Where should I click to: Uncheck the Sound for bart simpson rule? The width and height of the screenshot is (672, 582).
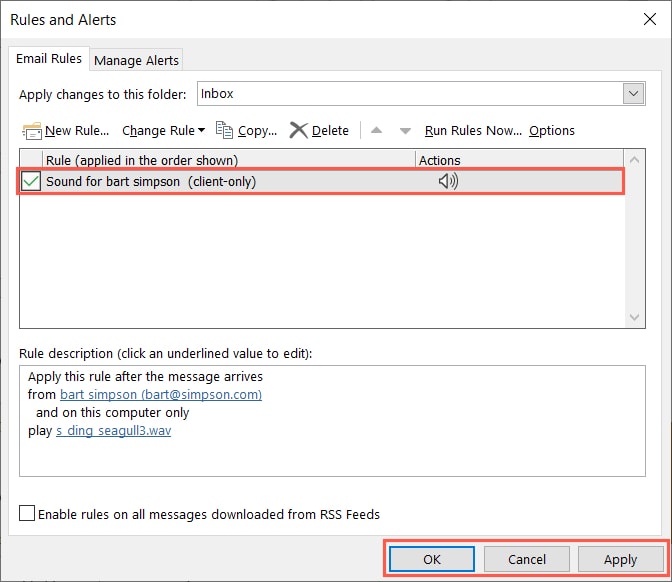pyautogui.click(x=31, y=181)
